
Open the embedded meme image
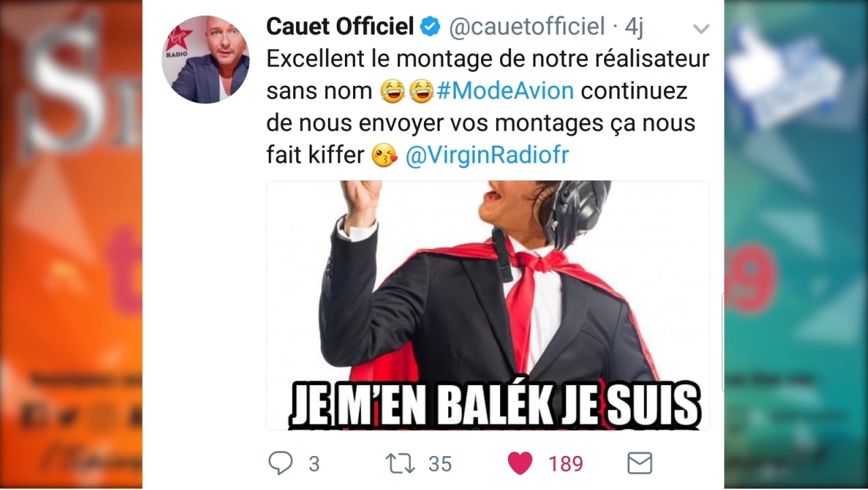click(x=488, y=306)
